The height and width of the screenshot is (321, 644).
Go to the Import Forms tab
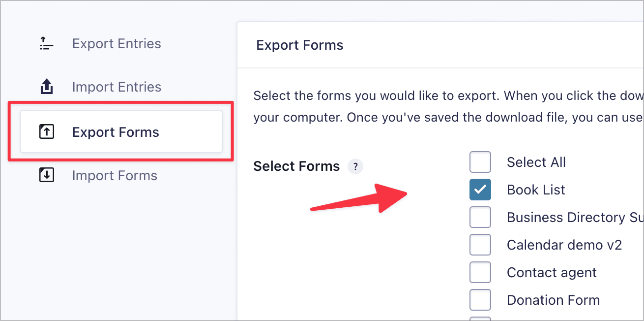(x=115, y=175)
